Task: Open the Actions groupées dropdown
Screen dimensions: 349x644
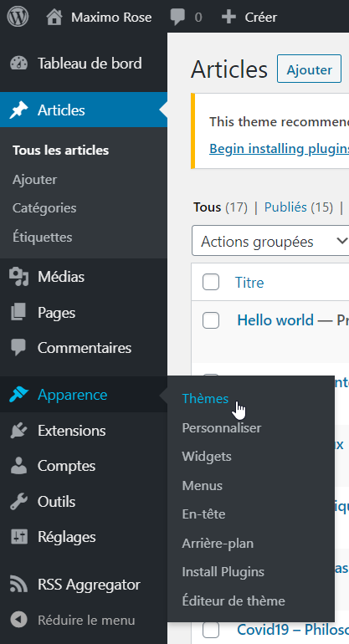Action: tap(270, 242)
